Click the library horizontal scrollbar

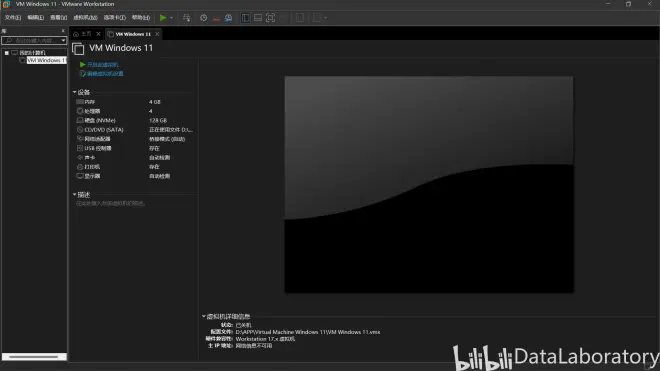pos(34,357)
